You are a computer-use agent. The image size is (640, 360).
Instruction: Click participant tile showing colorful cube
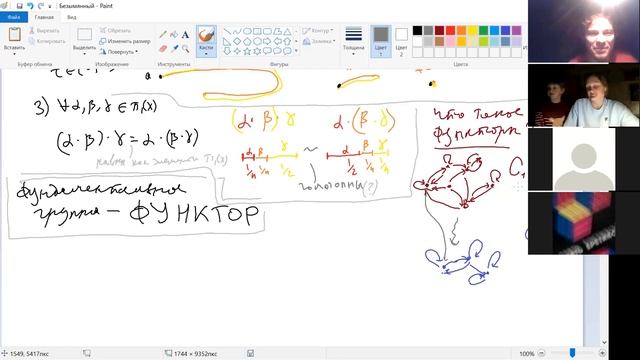(584, 223)
